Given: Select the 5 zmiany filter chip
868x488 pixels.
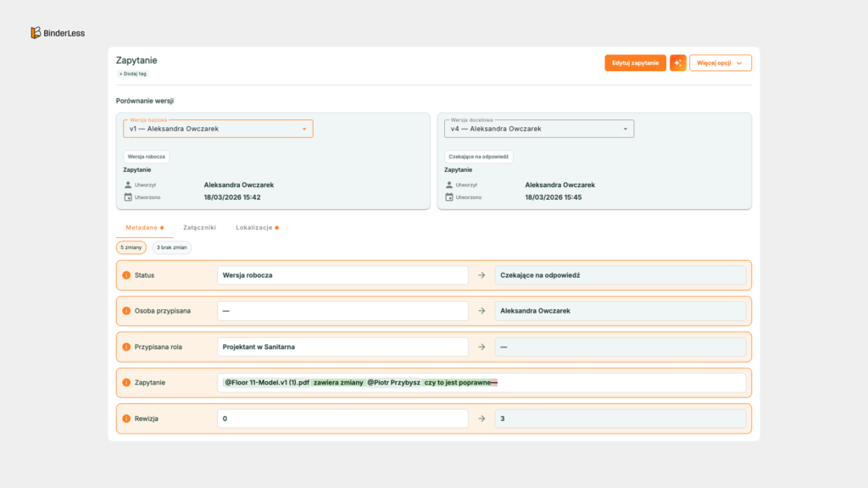Looking at the screenshot, I should tap(131, 247).
